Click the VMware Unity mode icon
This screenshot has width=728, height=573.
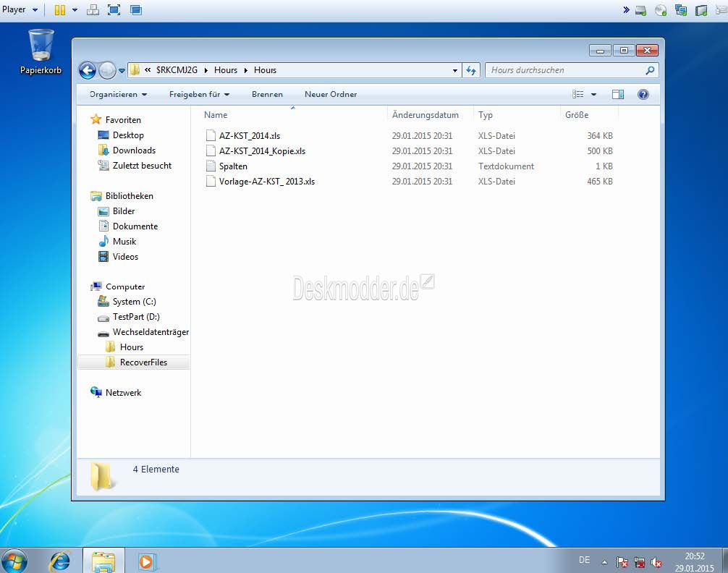136,9
